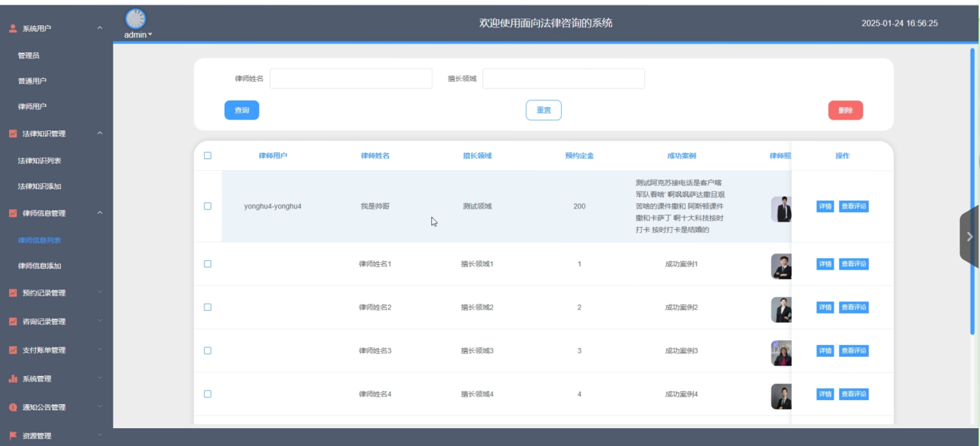Image resolution: width=980 pixels, height=446 pixels.
Task: Click lawyer photo in 我是帅哥 row
Action: pyautogui.click(x=782, y=209)
